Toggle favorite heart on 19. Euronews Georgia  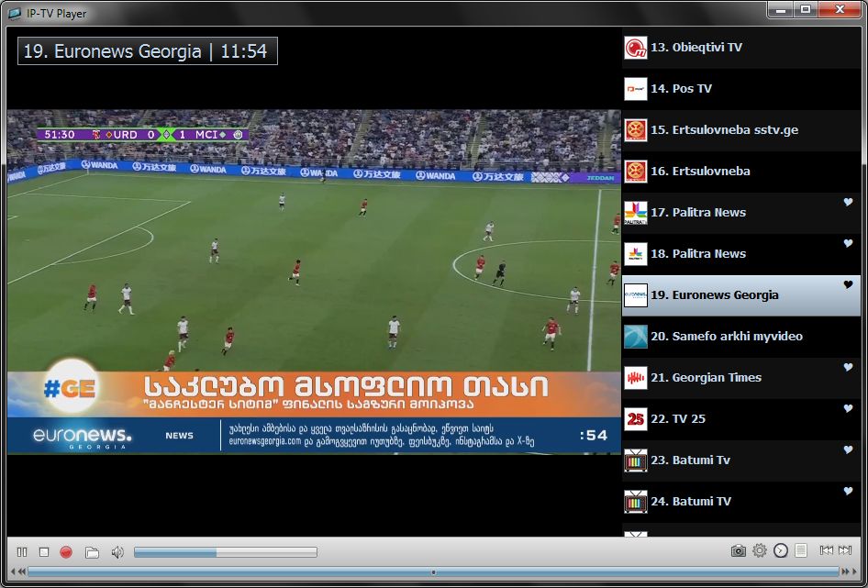tap(848, 284)
